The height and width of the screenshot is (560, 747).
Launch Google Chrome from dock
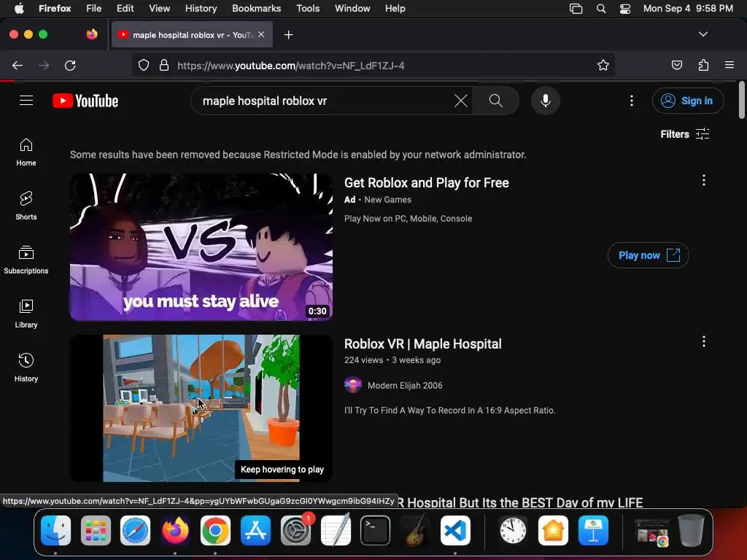(215, 530)
